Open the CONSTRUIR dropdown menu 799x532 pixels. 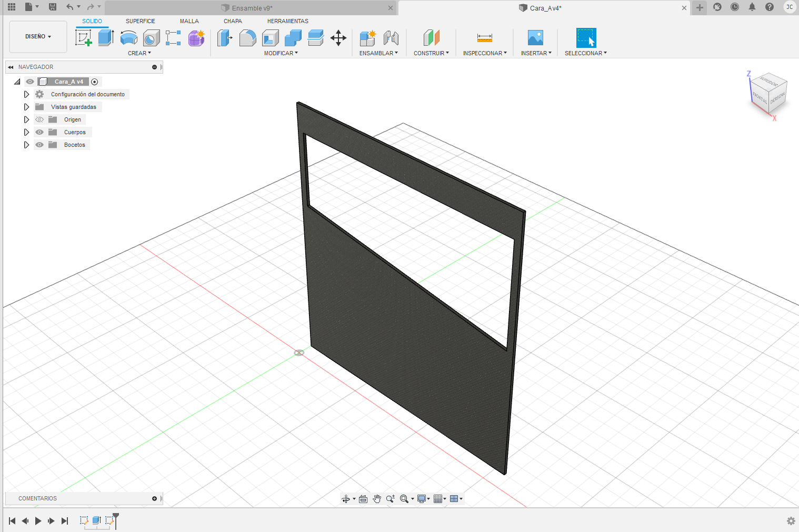pyautogui.click(x=431, y=53)
